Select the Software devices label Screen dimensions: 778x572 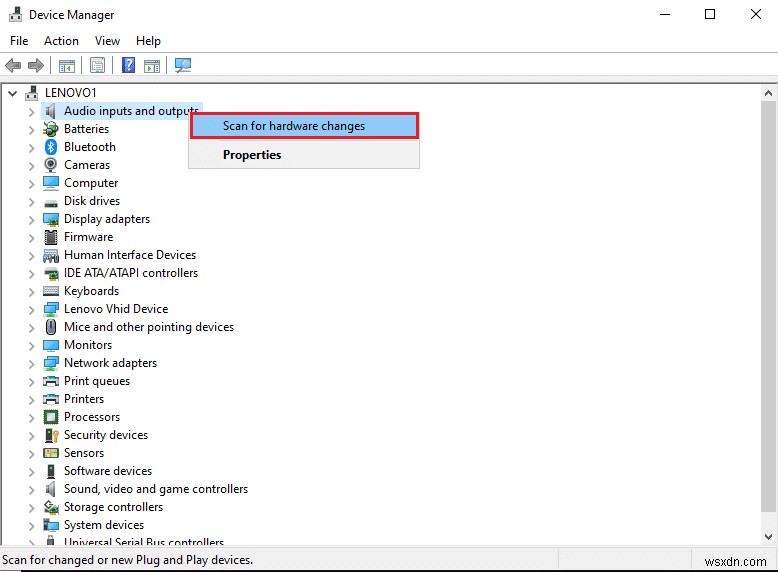point(108,471)
